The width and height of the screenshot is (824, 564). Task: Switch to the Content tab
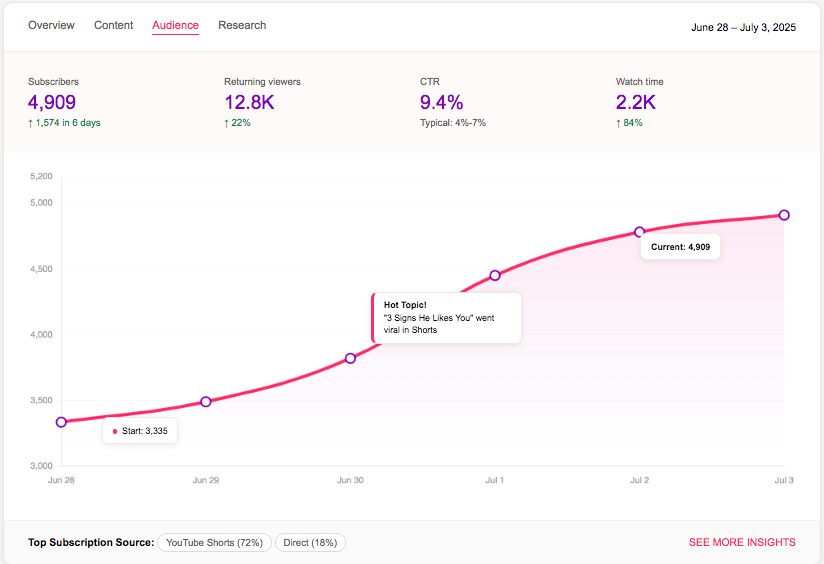(113, 25)
